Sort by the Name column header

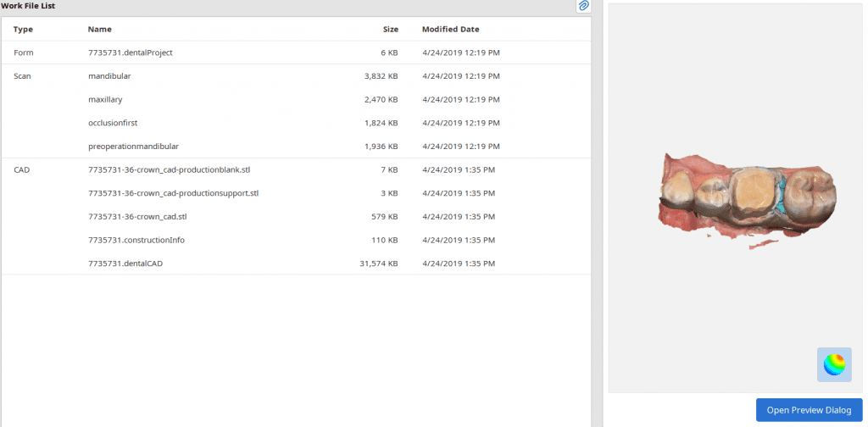coord(100,30)
